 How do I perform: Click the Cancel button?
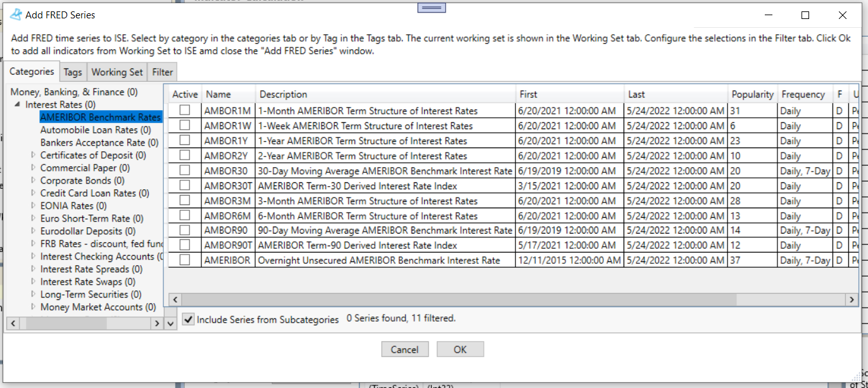point(405,349)
